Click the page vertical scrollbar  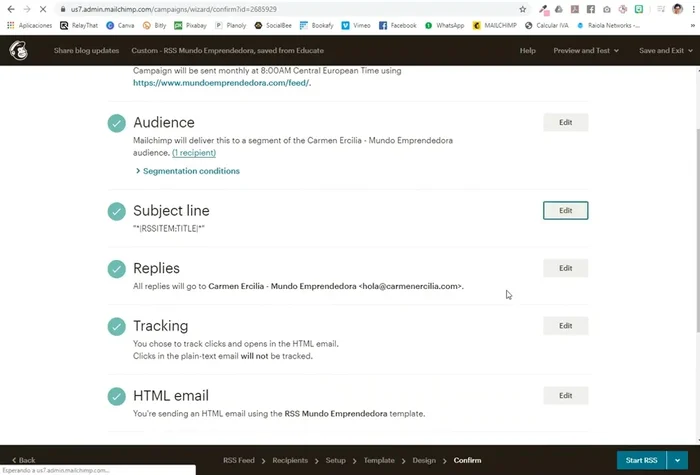(x=696, y=230)
